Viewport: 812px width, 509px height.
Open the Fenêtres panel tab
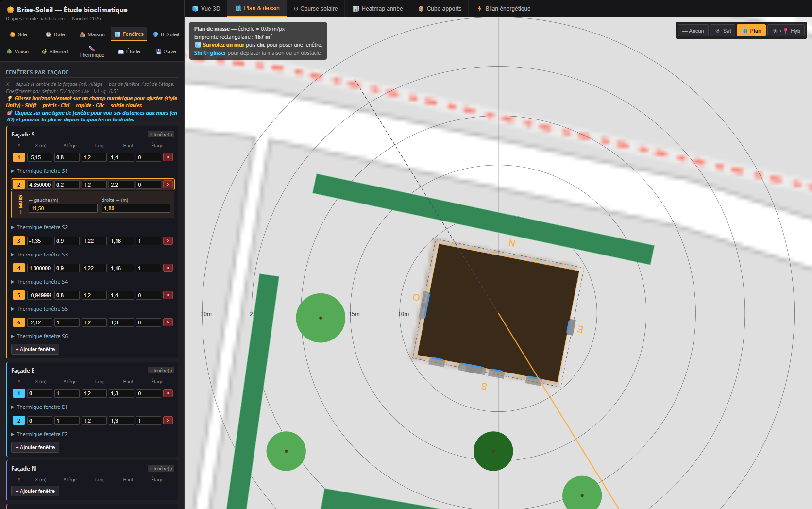[129, 34]
